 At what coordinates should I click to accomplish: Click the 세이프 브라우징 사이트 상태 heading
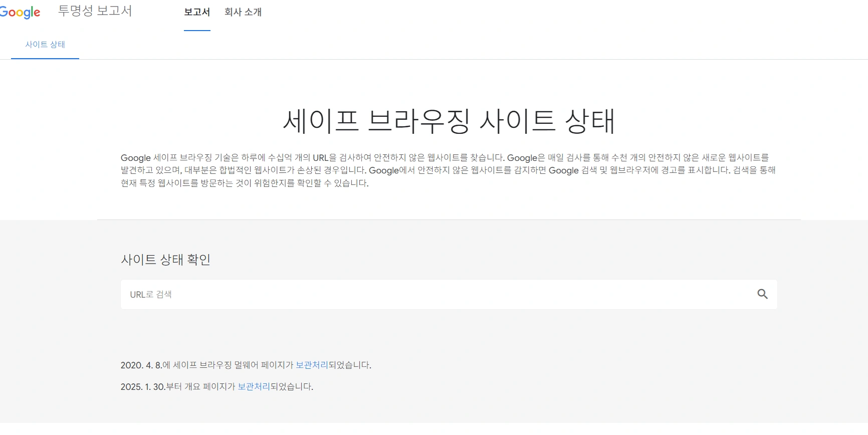point(449,121)
